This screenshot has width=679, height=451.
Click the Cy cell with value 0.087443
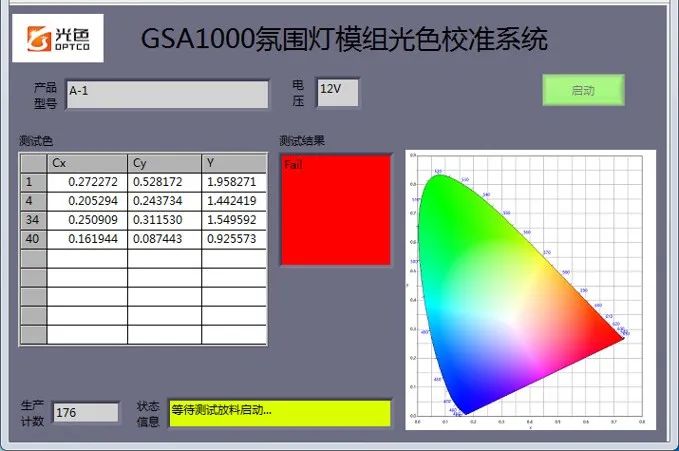(x=164, y=240)
